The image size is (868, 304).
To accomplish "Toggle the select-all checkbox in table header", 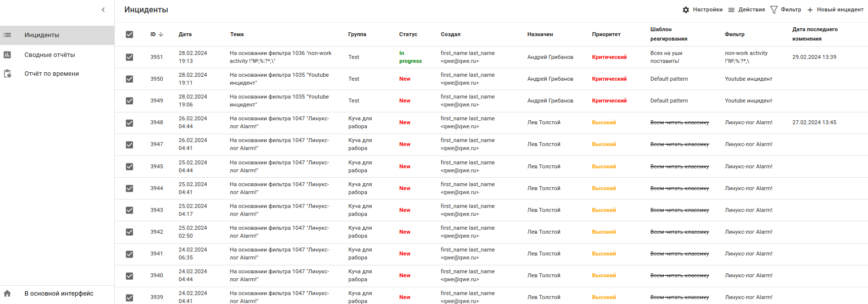I will pos(130,35).
